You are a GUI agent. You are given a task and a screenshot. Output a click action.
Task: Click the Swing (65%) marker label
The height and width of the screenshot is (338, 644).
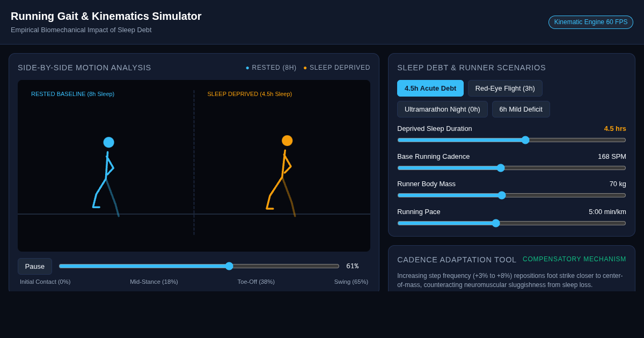(x=351, y=282)
